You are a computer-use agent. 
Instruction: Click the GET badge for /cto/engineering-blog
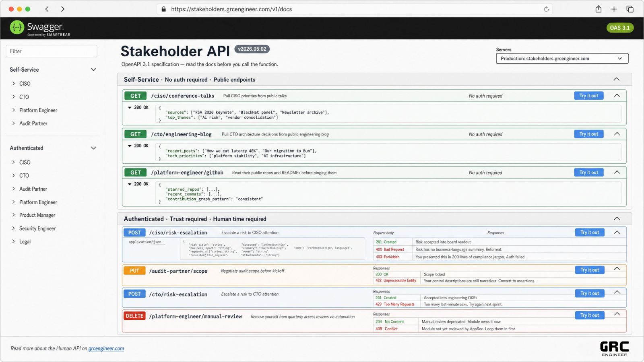click(x=136, y=134)
